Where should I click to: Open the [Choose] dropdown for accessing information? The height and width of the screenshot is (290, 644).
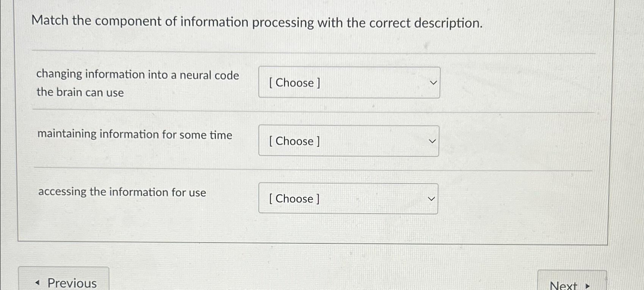pos(348,198)
